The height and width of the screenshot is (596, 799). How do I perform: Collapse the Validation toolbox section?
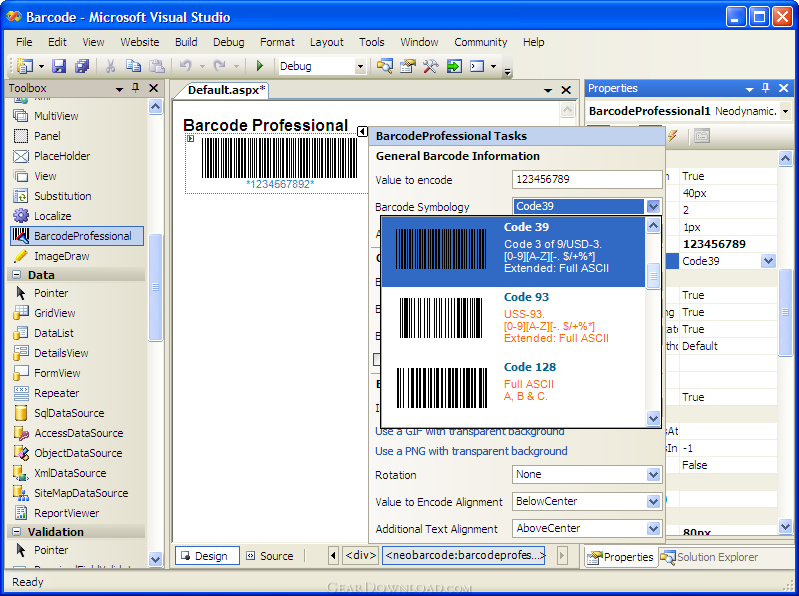[x=17, y=532]
